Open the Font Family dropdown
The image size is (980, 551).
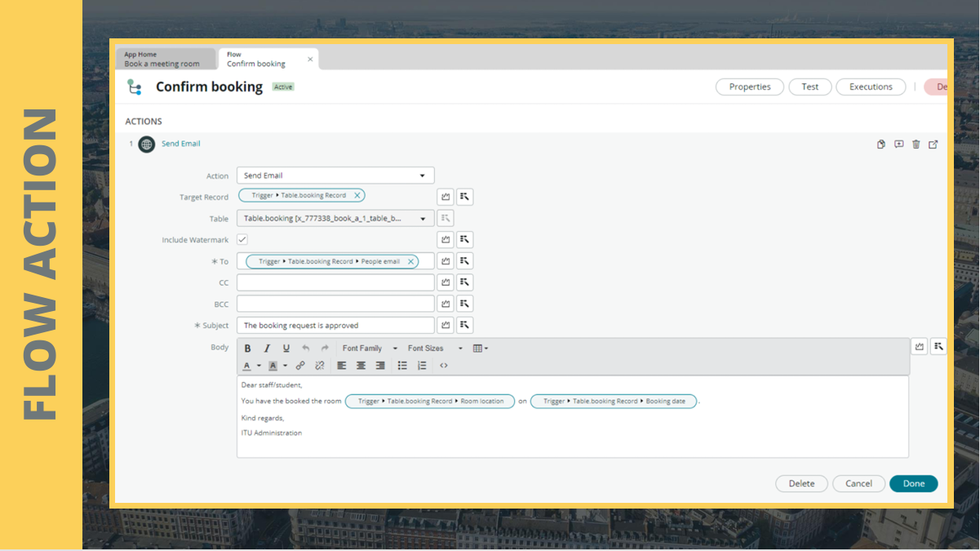(x=370, y=349)
